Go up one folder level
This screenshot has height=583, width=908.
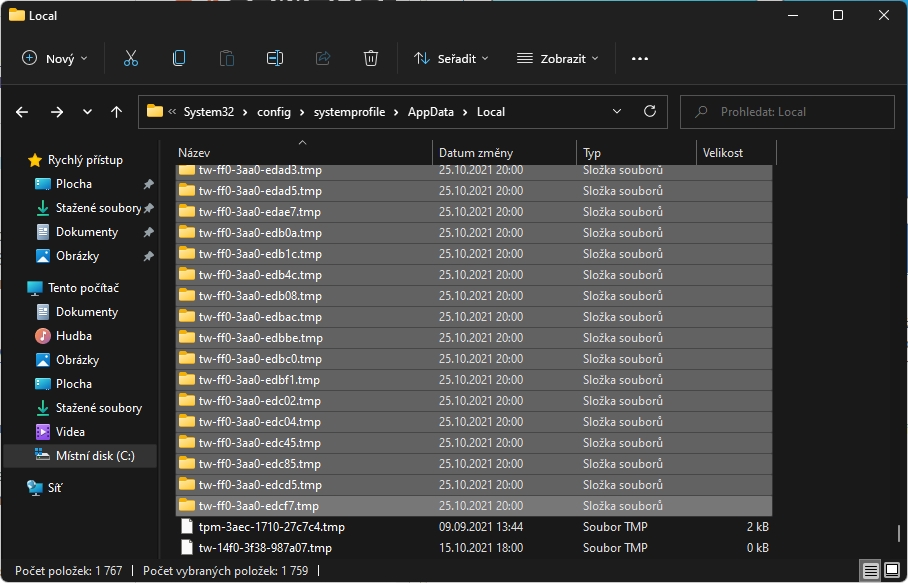(x=117, y=112)
